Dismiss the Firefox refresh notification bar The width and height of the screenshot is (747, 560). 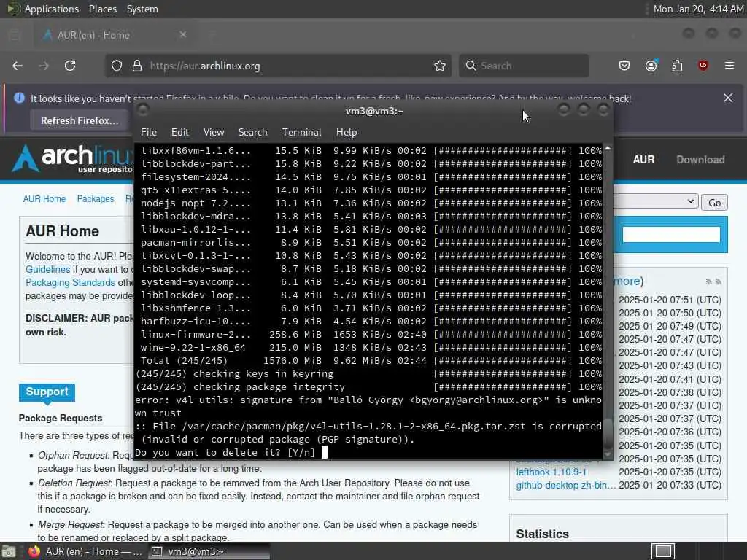tap(728, 98)
